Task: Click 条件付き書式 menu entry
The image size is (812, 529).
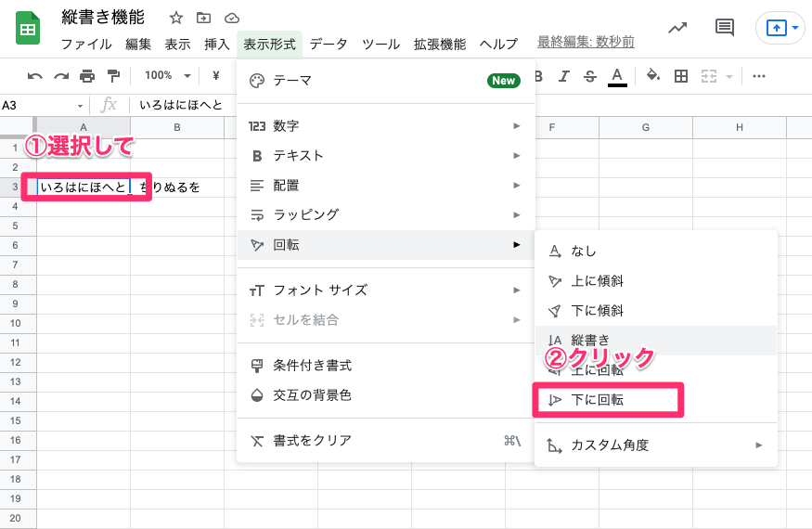Action: coord(312,366)
